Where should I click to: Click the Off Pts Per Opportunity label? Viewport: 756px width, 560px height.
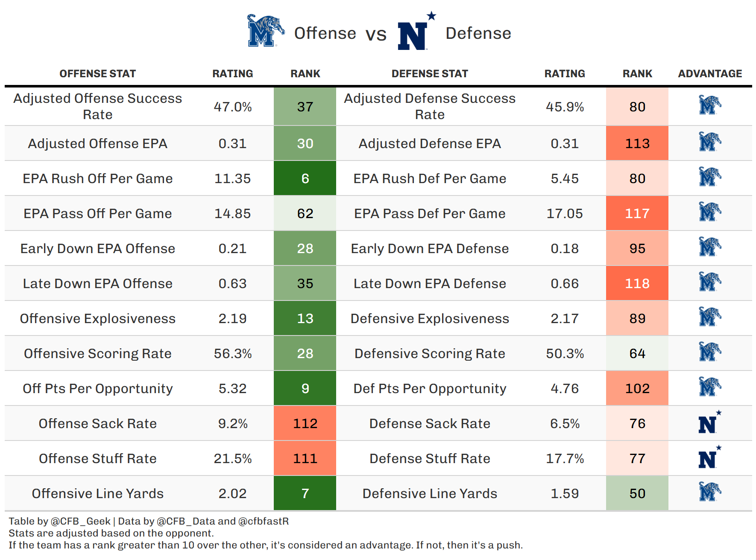(97, 388)
